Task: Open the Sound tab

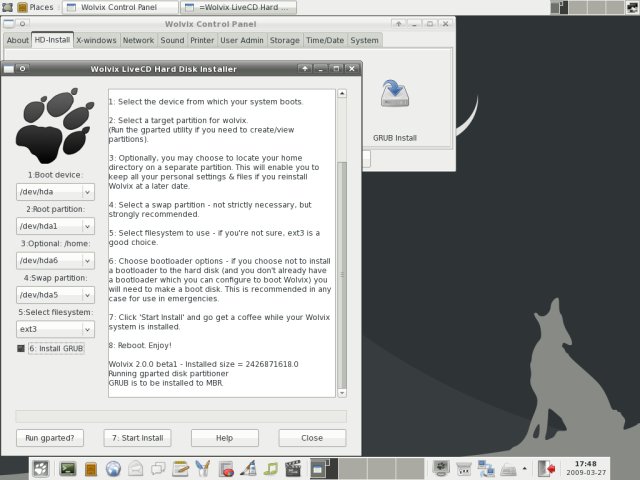Action: (x=172, y=40)
